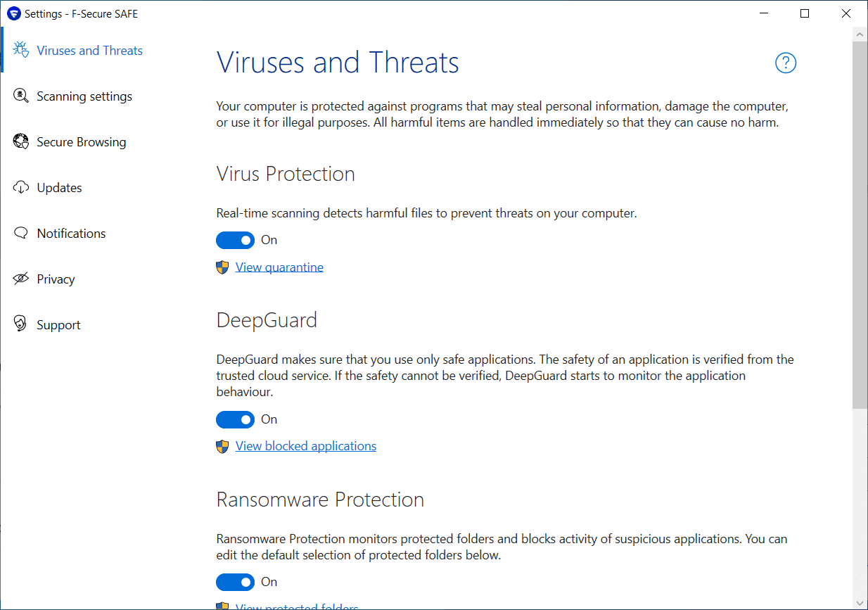Click the scrollbar down arrow
This screenshot has height=610, width=868.
point(860,603)
